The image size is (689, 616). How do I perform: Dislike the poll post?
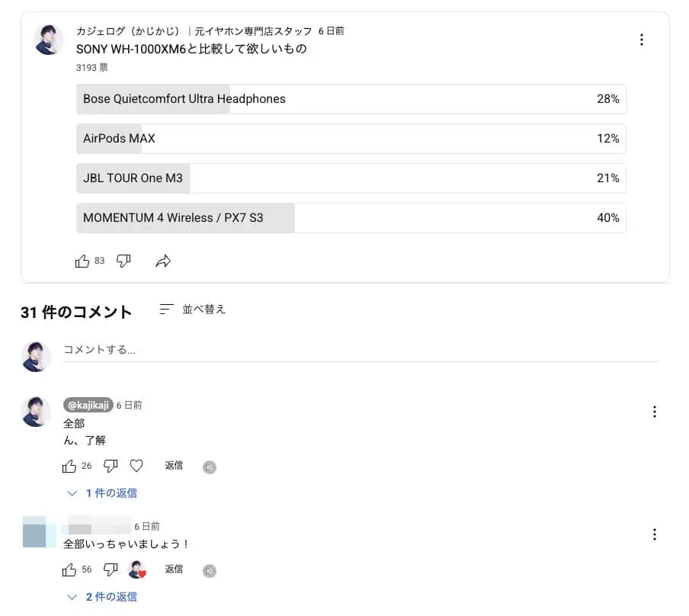tap(123, 261)
